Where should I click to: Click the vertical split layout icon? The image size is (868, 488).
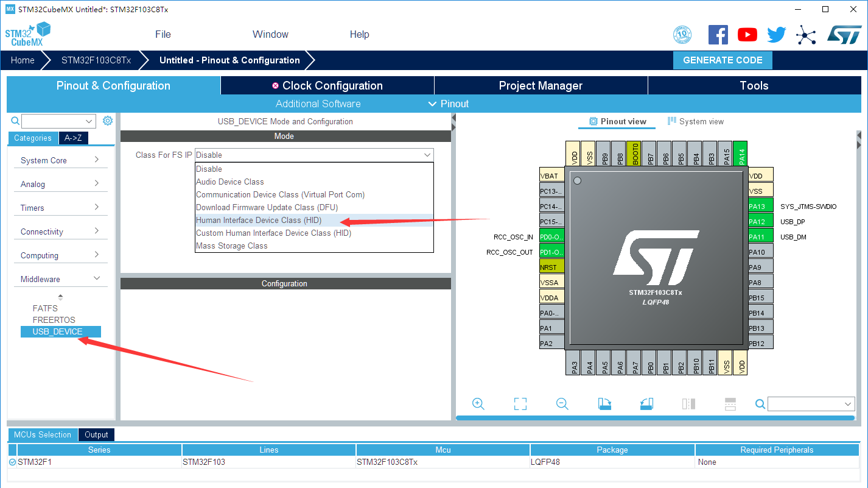click(x=688, y=404)
